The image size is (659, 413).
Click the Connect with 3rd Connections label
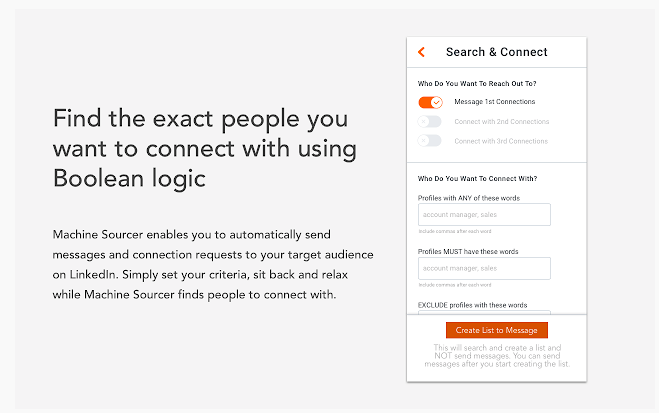coord(500,141)
